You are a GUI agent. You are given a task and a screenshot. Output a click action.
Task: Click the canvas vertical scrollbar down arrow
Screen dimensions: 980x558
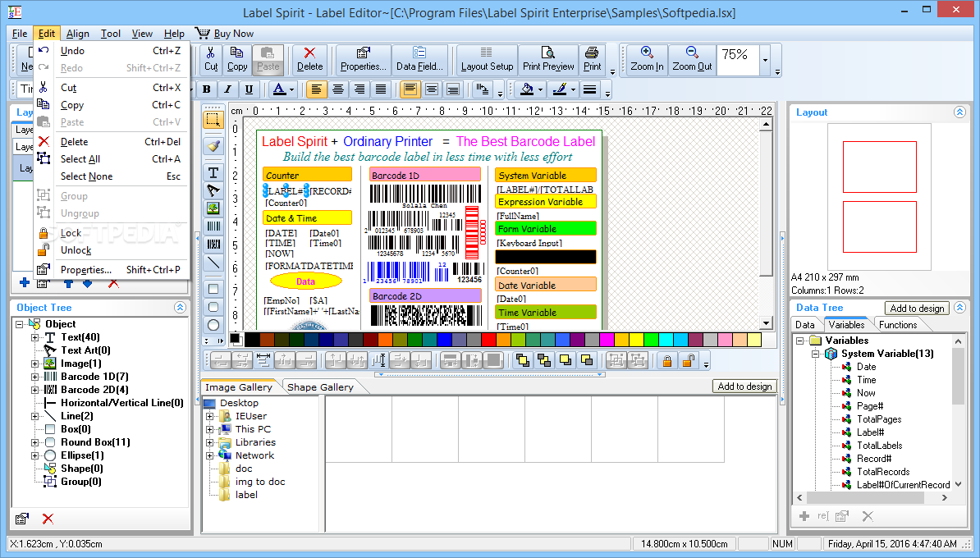[x=767, y=323]
